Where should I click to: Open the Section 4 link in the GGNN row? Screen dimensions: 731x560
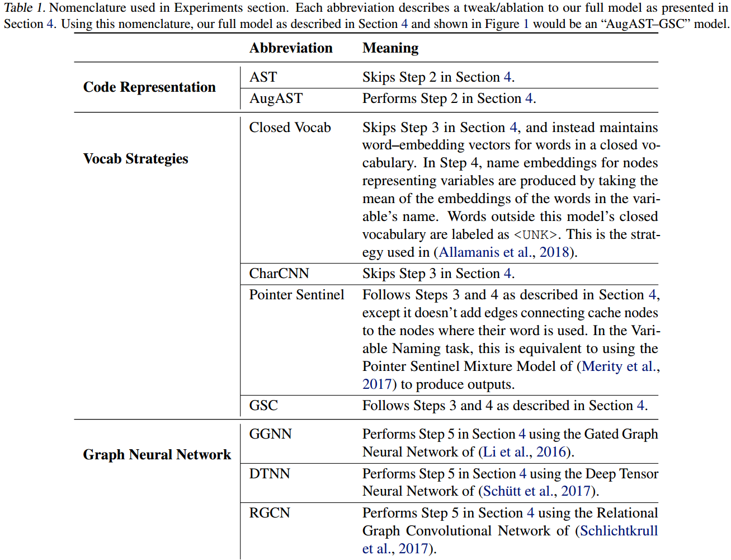[x=522, y=434]
